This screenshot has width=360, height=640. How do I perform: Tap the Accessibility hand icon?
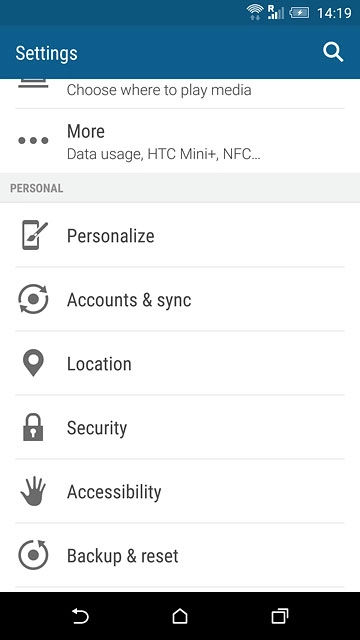(x=33, y=491)
